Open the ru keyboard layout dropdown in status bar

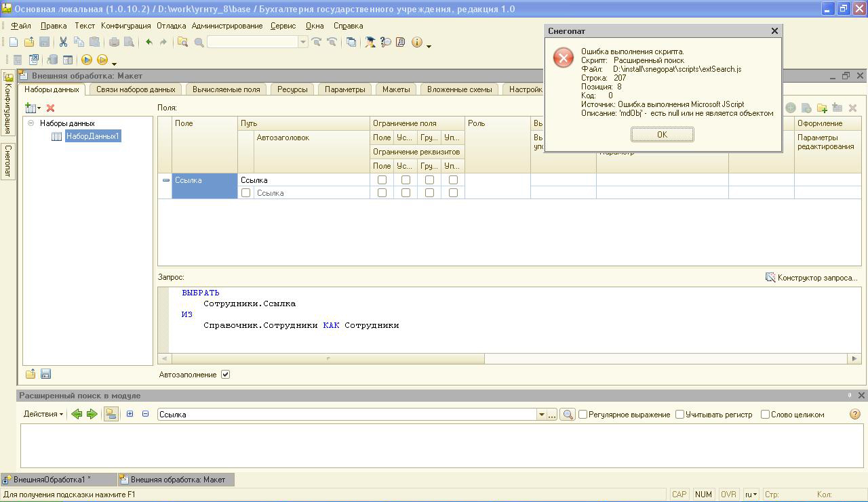pyautogui.click(x=751, y=495)
